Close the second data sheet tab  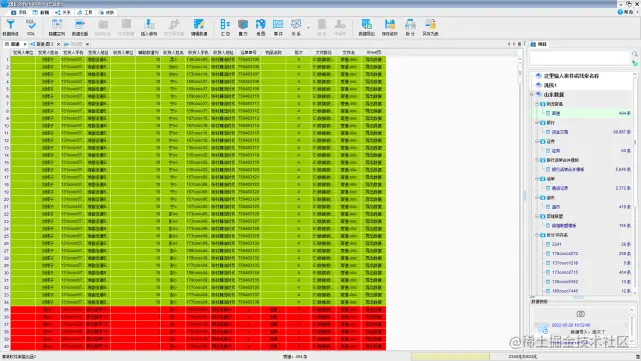58,44
